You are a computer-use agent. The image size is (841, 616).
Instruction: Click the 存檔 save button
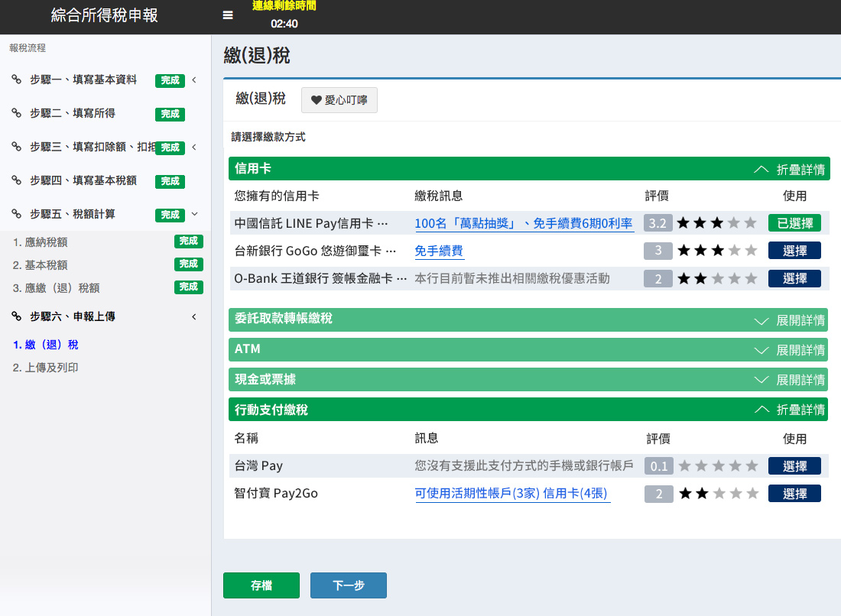click(261, 585)
